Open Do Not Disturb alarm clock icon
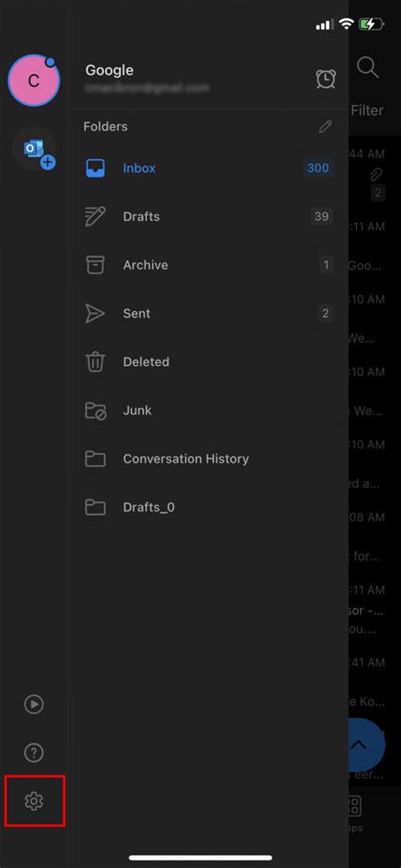This screenshot has height=868, width=401. tap(325, 79)
